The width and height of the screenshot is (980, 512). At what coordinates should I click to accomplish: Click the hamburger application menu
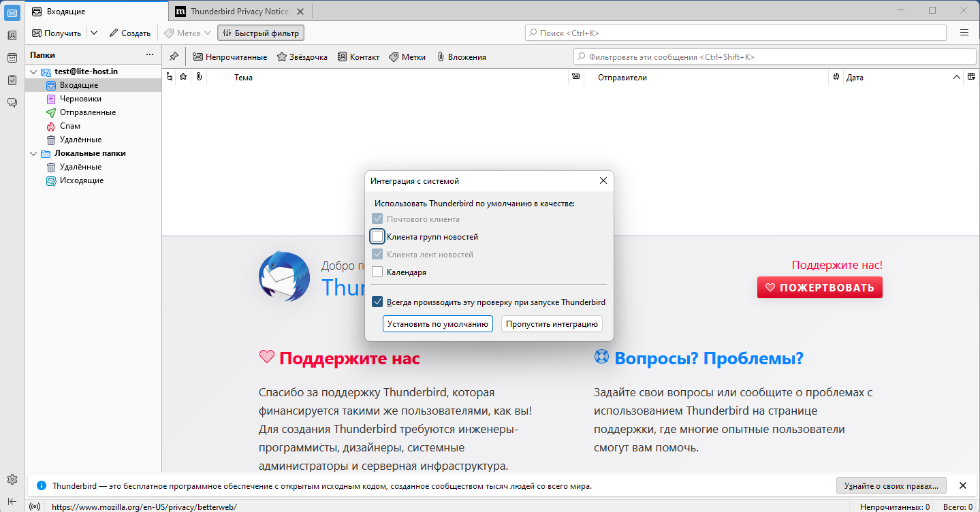[964, 33]
